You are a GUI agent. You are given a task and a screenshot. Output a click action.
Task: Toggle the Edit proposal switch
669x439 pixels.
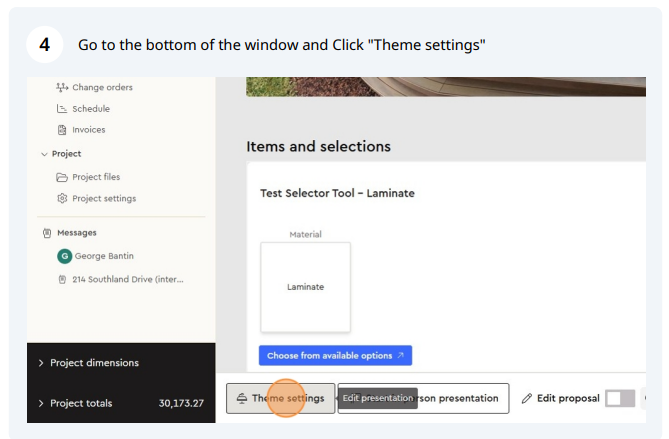[x=620, y=398]
